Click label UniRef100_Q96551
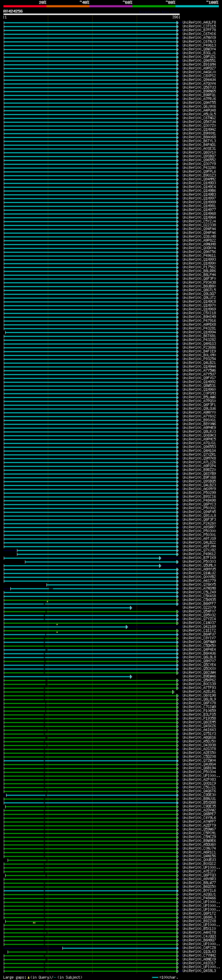The width and height of the screenshot is (222, 980). click(x=199, y=60)
